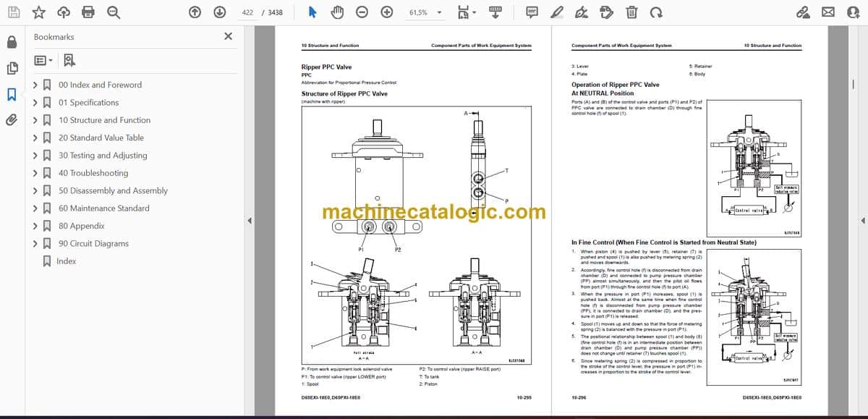Click the page number input field
Image resolution: width=868 pixels, height=419 pixels.
point(247,12)
